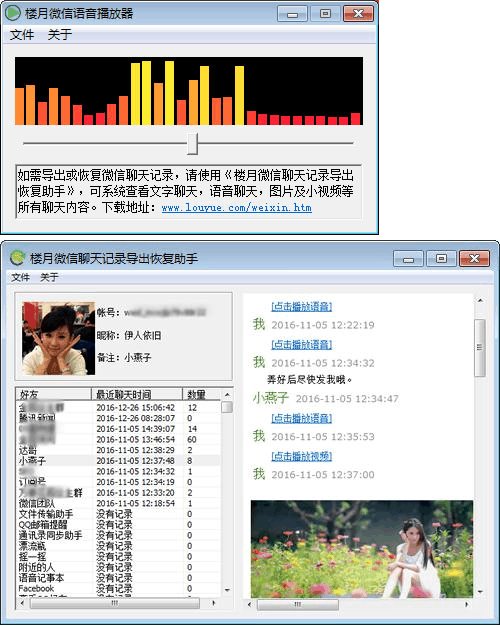Click the chat panel scroll down arrow
500x630 pixels.
(480, 592)
